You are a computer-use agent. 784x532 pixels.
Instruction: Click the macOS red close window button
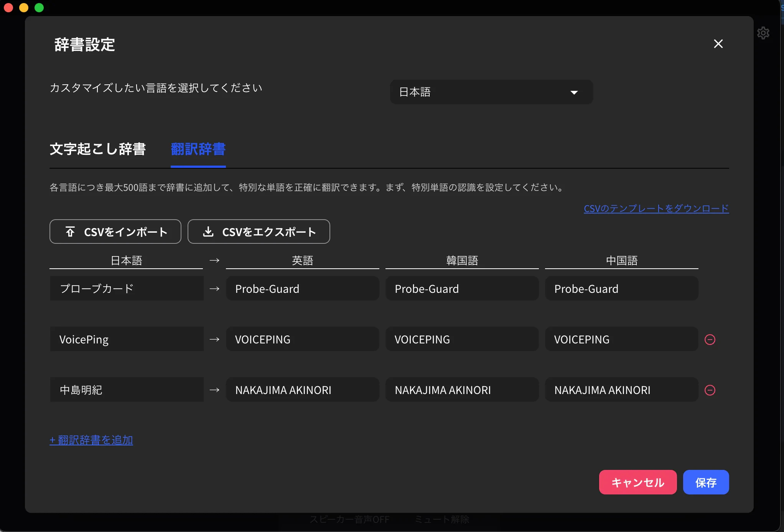pos(8,8)
